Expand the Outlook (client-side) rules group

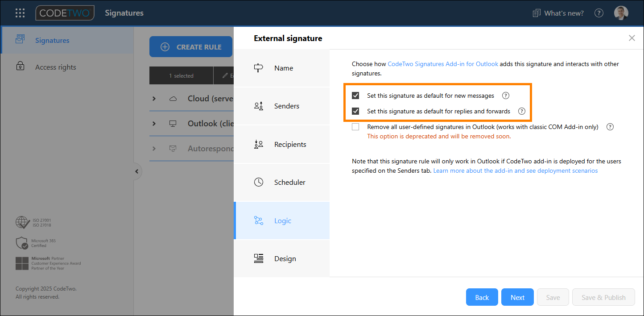click(154, 124)
